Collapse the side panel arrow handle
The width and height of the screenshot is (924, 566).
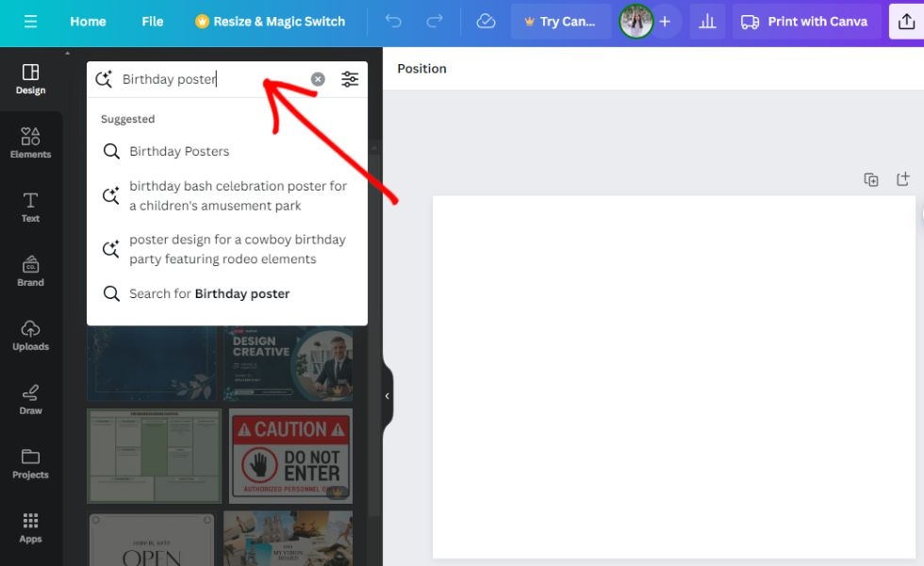click(x=388, y=396)
